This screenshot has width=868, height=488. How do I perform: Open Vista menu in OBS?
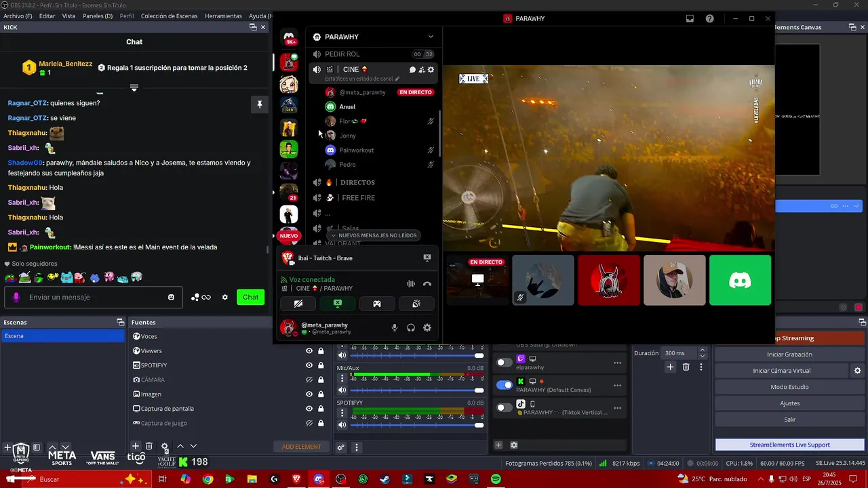tap(68, 16)
